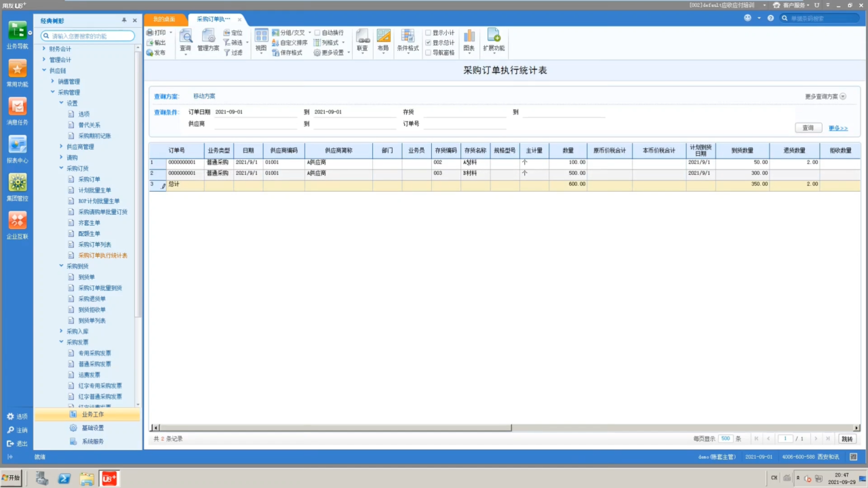The width and height of the screenshot is (868, 488).
Task: Click the search box in 经典树形 panel
Action: pos(87,36)
